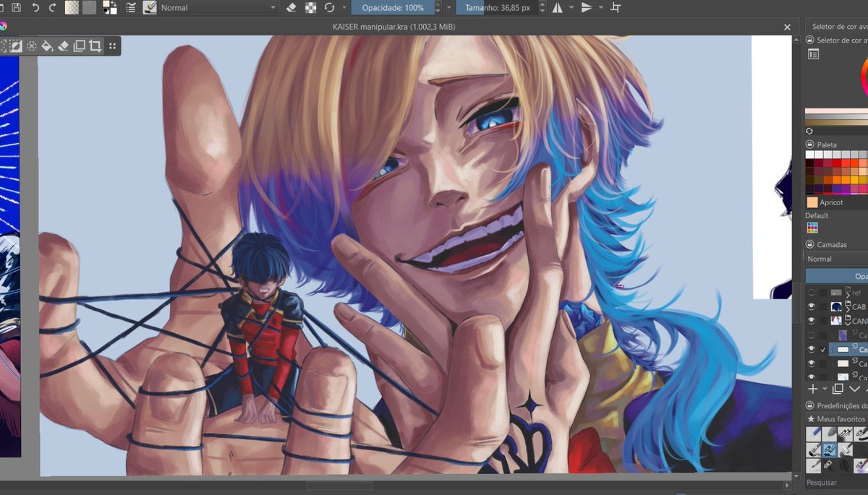Open the layer blending mode Normal dropdown

pyautogui.click(x=837, y=259)
